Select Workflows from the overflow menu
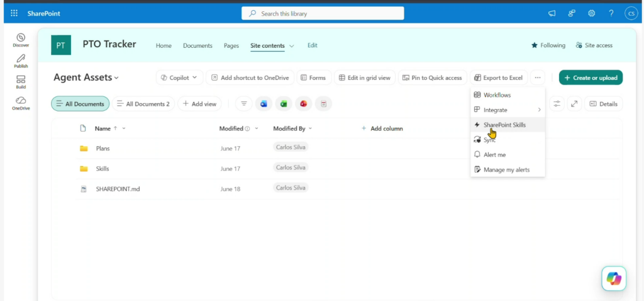Screen dimensions: 644x301 [x=508, y=95]
